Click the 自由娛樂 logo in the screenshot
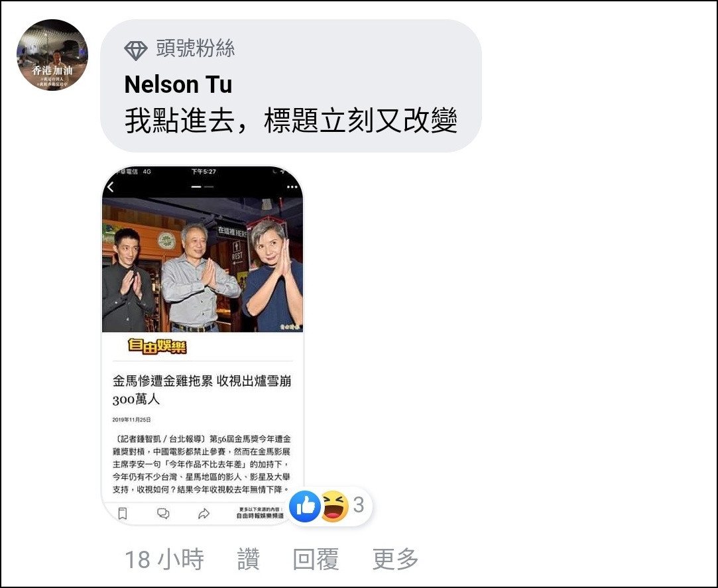 click(157, 346)
